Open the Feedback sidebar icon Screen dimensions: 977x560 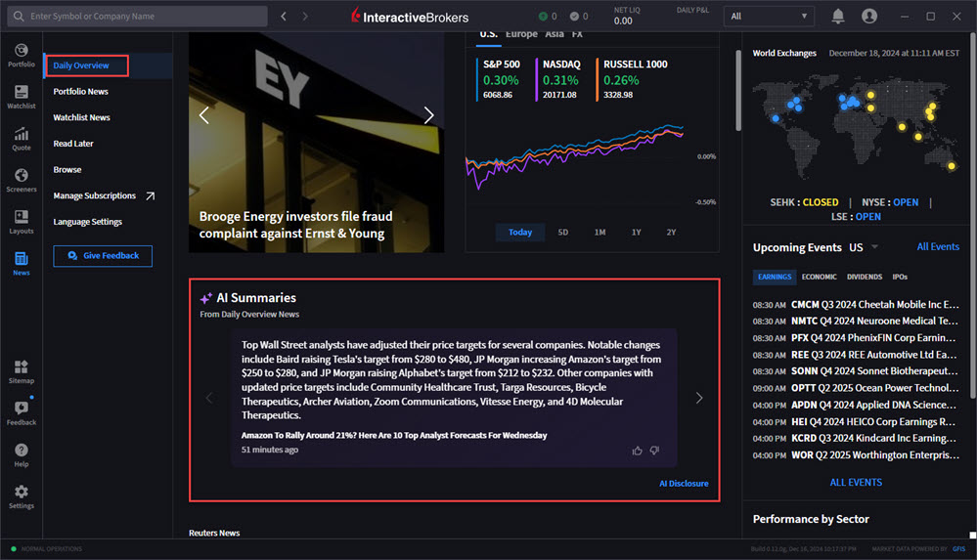tap(22, 413)
